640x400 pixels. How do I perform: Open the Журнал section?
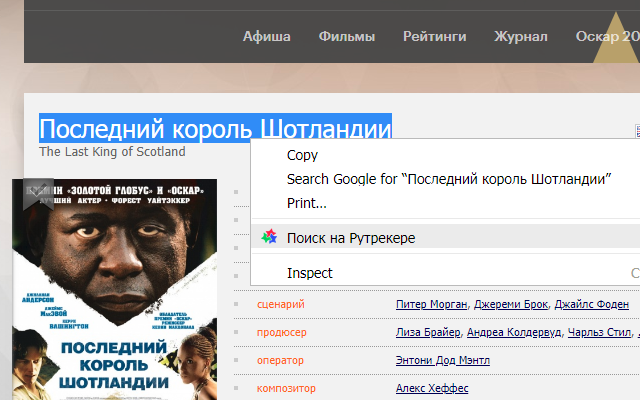(x=521, y=37)
